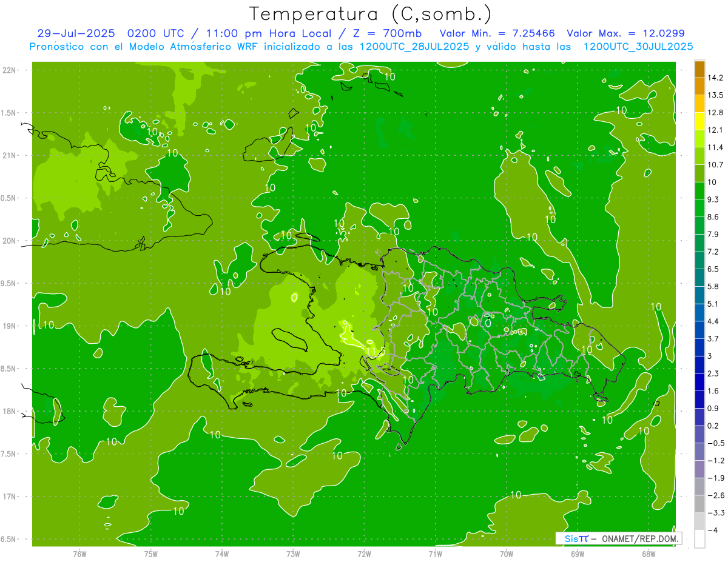Screen dimensions: 728x562
Task: Click the "10.7" colorbar value
Action: pyautogui.click(x=715, y=165)
